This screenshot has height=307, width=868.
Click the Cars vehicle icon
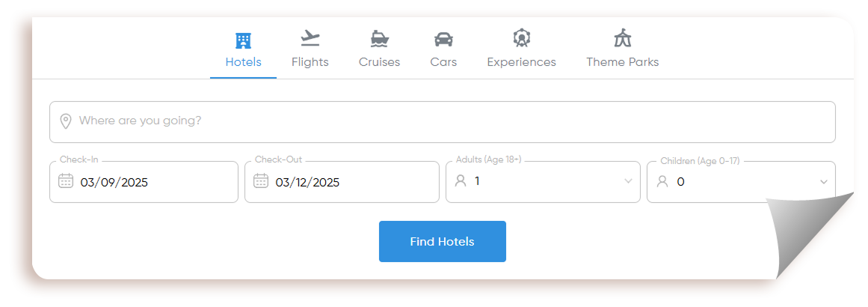pos(443,40)
